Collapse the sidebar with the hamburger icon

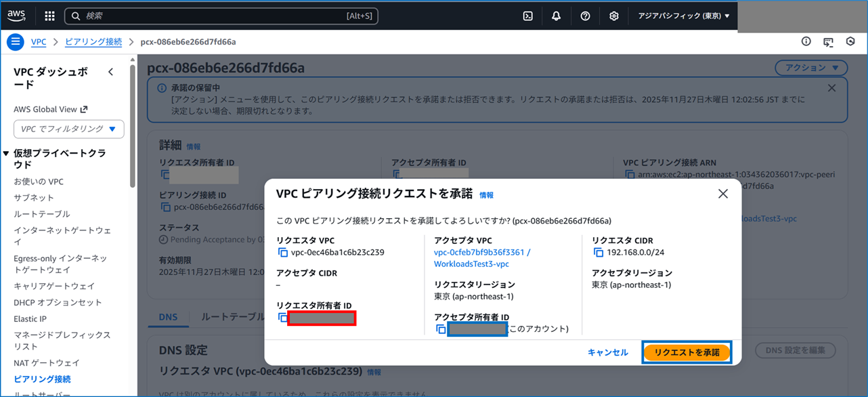click(15, 41)
